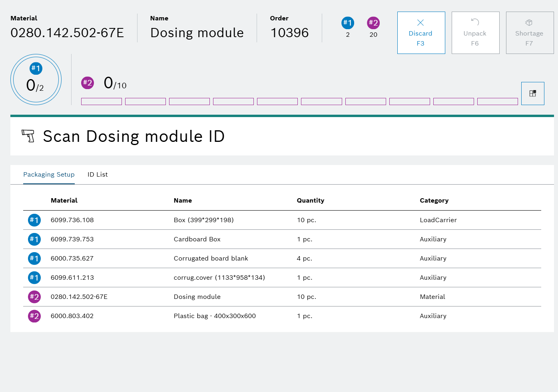
Task: Click the purple #2 badge in header
Action: [373, 23]
